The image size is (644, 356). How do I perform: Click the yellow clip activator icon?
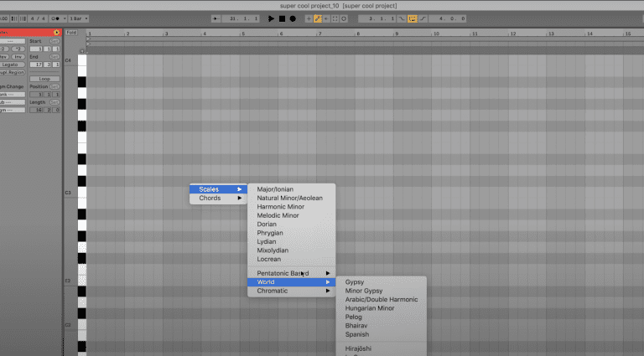55,32
